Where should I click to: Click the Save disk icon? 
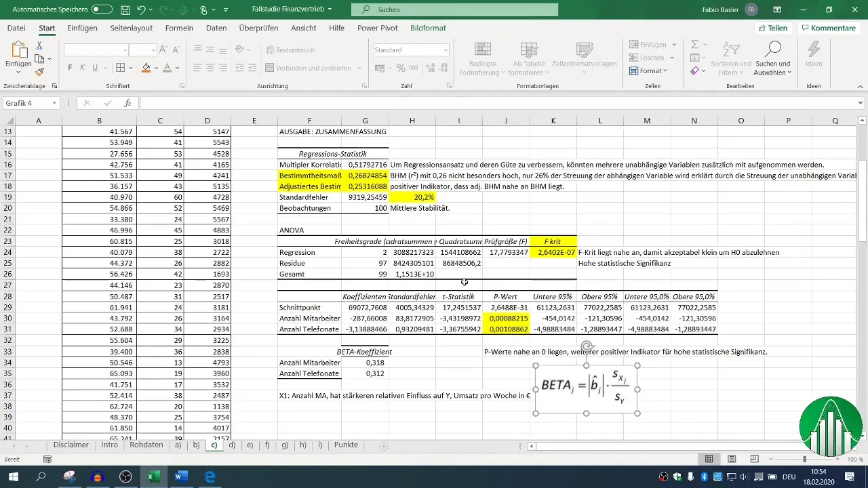pos(125,10)
